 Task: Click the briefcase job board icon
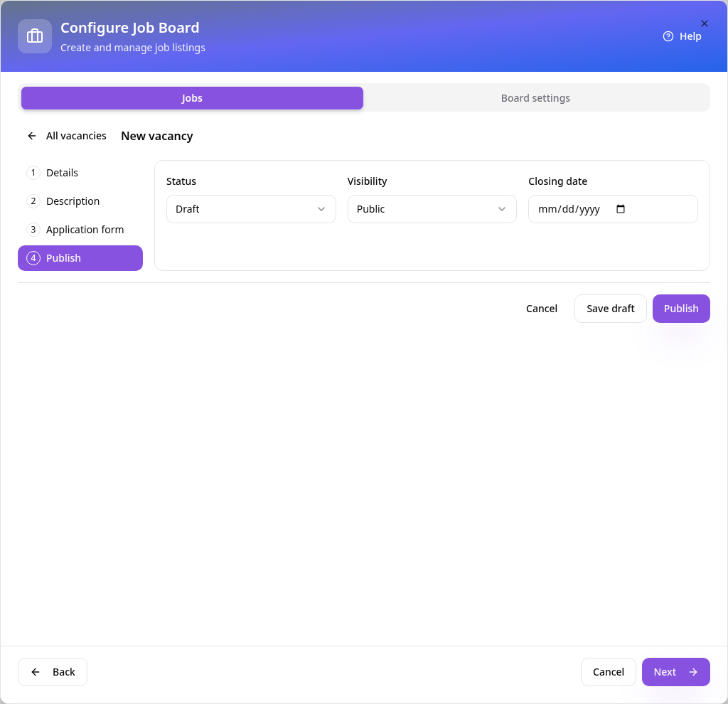[x=35, y=36]
